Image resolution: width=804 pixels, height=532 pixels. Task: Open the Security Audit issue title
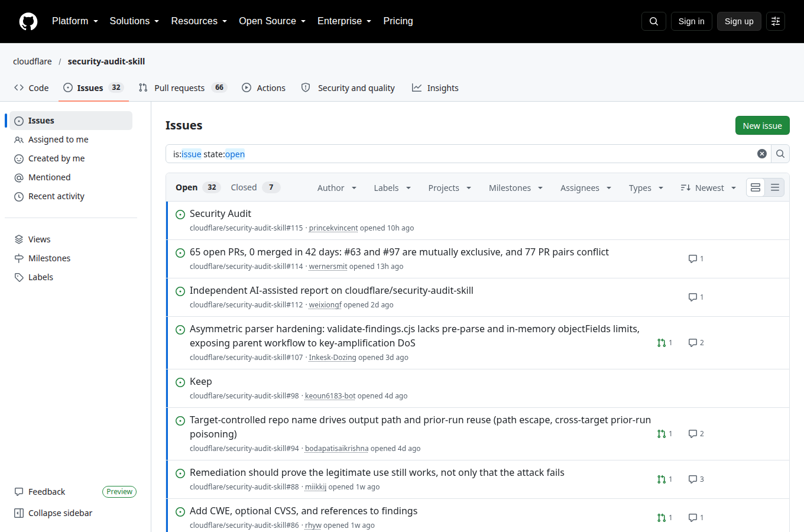221,214
